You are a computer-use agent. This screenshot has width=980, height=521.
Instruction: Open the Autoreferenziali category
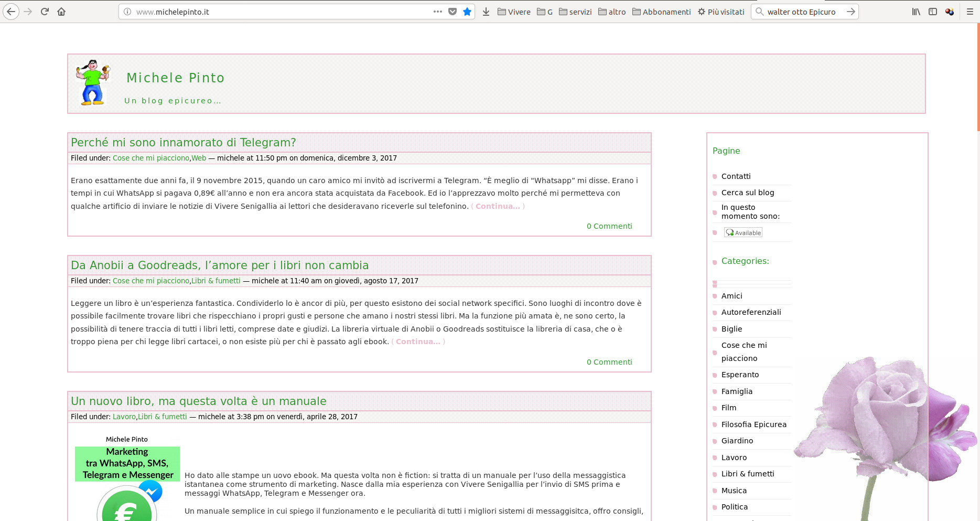point(751,312)
